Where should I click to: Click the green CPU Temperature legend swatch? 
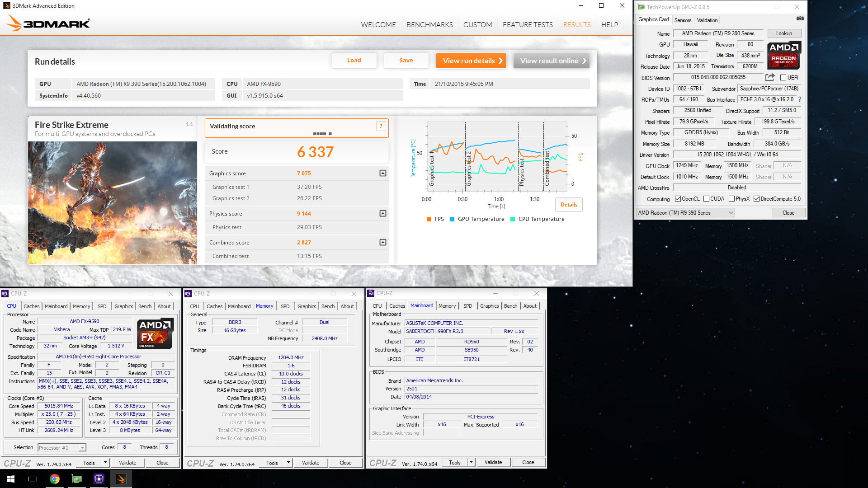[513, 219]
